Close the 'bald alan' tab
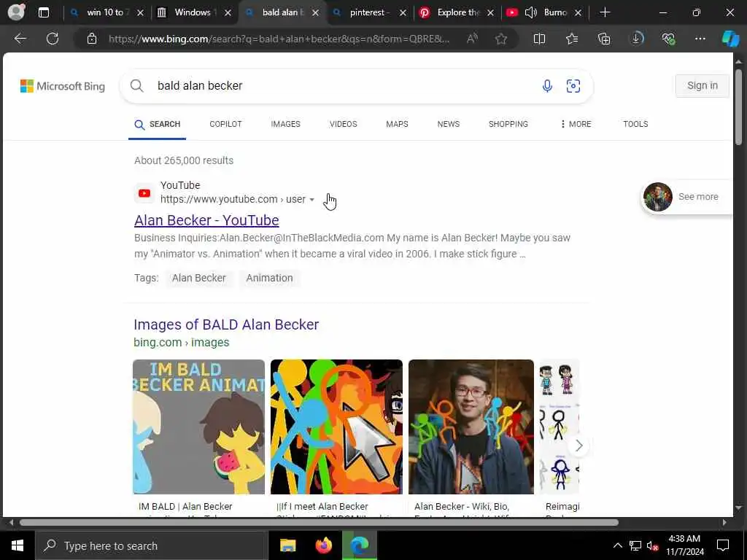This screenshot has height=560, width=747. point(315,13)
